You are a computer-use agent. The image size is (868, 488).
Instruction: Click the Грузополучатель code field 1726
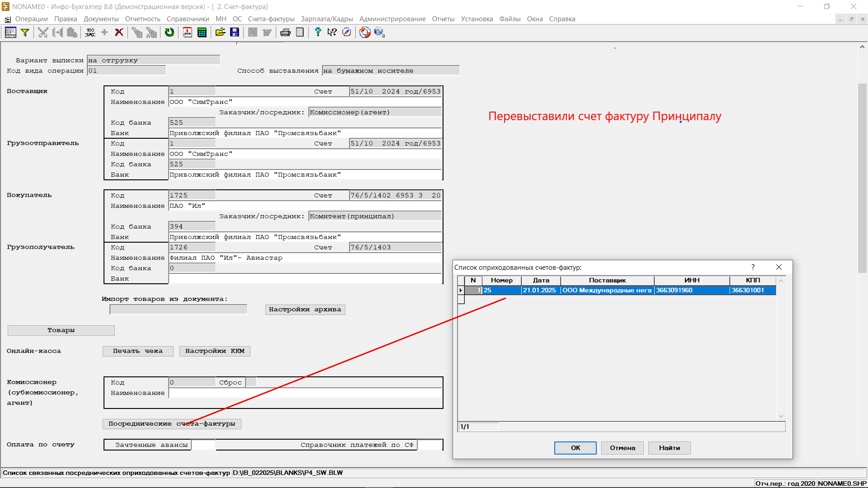192,247
